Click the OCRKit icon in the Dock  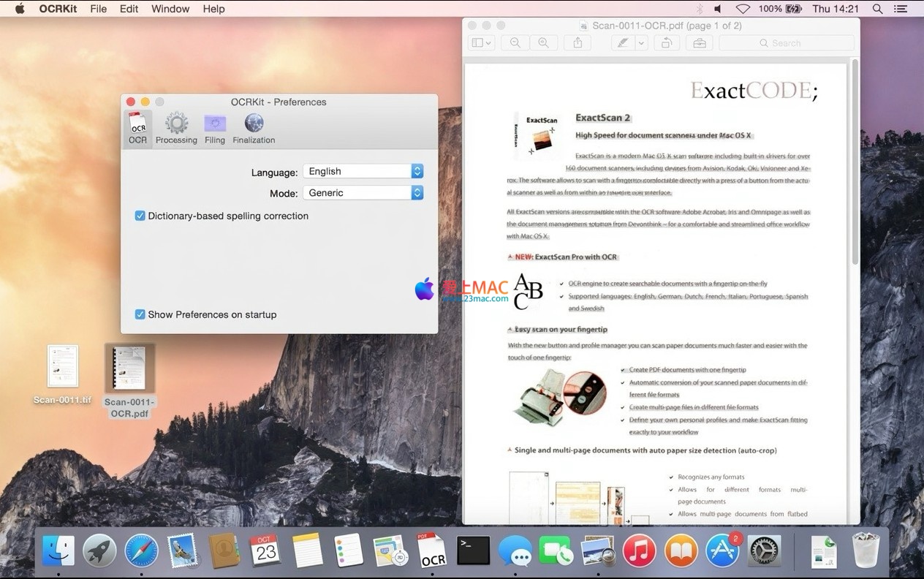432,551
